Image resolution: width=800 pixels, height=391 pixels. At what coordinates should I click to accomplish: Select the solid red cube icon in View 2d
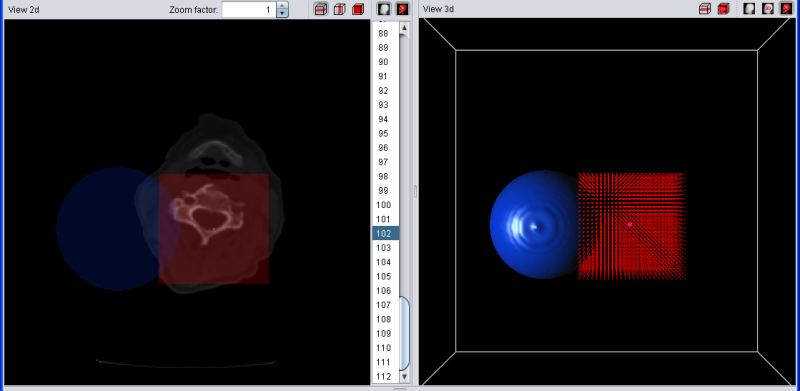(358, 9)
